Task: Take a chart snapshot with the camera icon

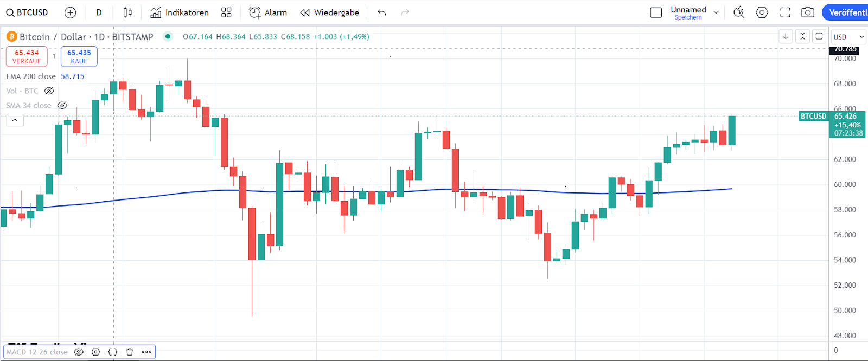Action: click(x=808, y=12)
